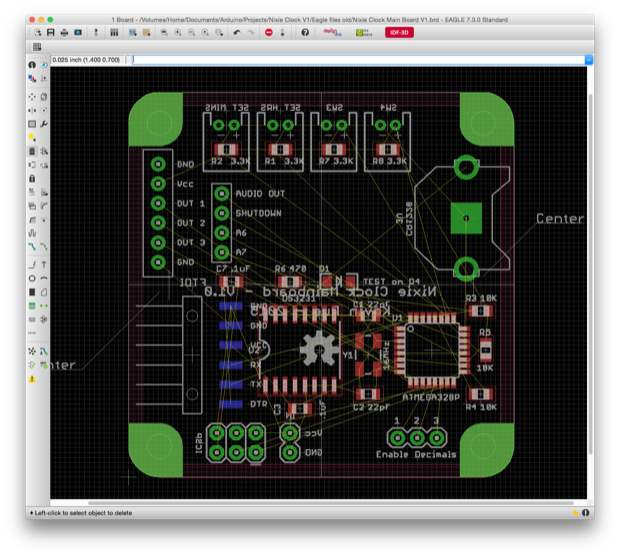Select the Add part tool
This screenshot has width=620, height=556.
pos(44,151)
